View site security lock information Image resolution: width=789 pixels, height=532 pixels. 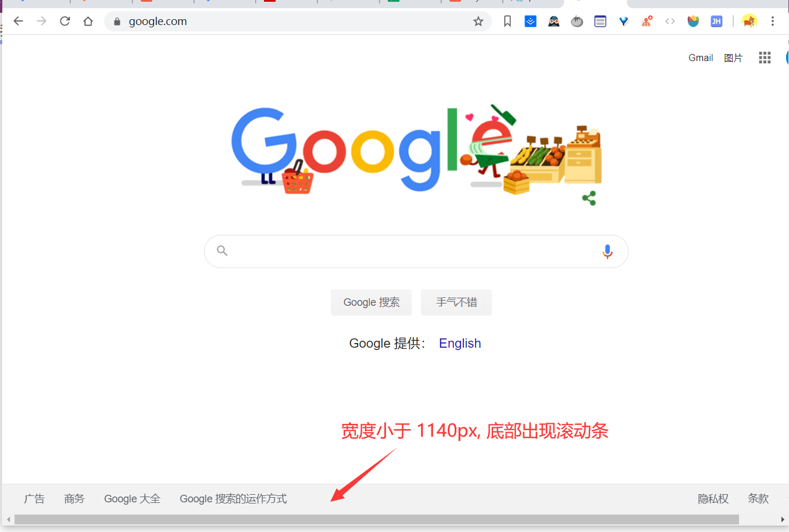coord(117,22)
